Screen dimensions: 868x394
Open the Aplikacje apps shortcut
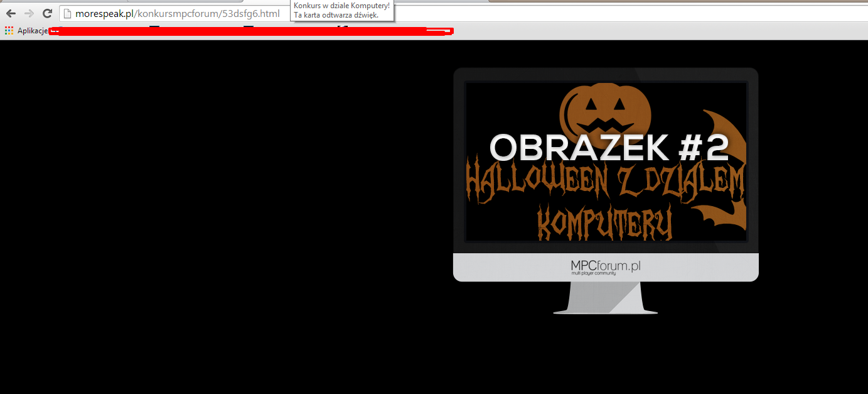[26, 31]
